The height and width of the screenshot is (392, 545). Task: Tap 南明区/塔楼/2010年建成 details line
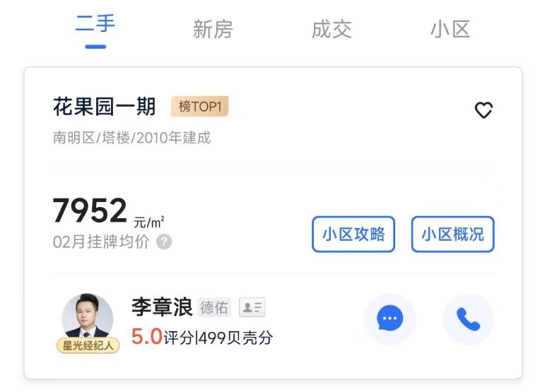point(131,138)
